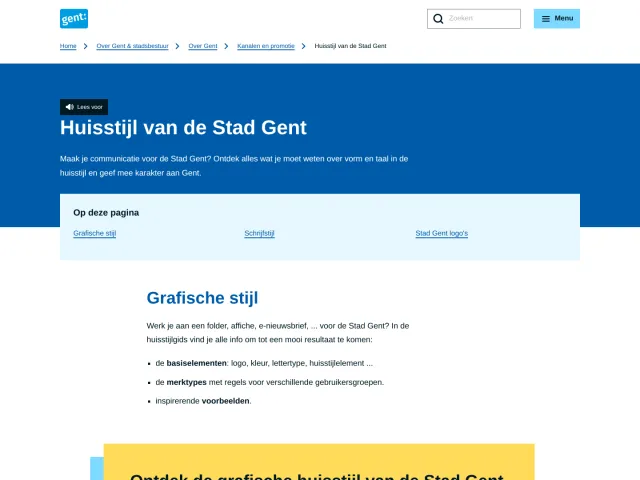Viewport: 640px width, 480px height.
Task: Click the bold word merktypes
Action: point(187,382)
